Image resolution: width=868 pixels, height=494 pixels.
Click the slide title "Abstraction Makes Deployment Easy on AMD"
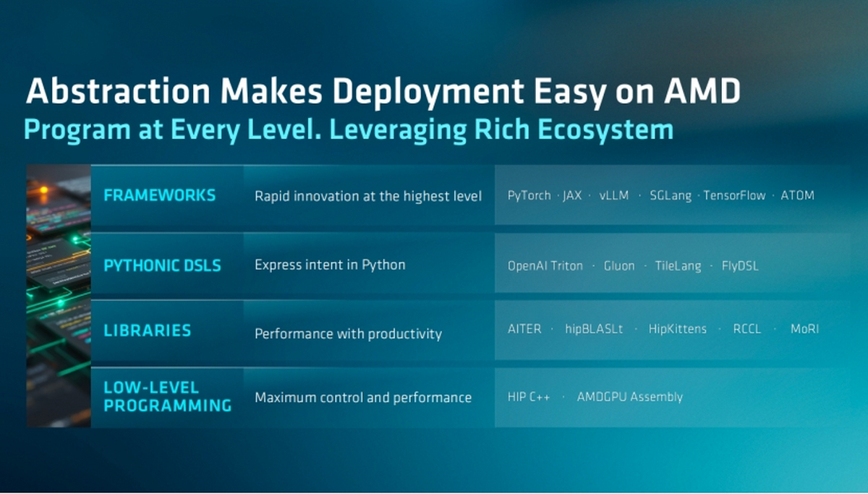tap(383, 93)
